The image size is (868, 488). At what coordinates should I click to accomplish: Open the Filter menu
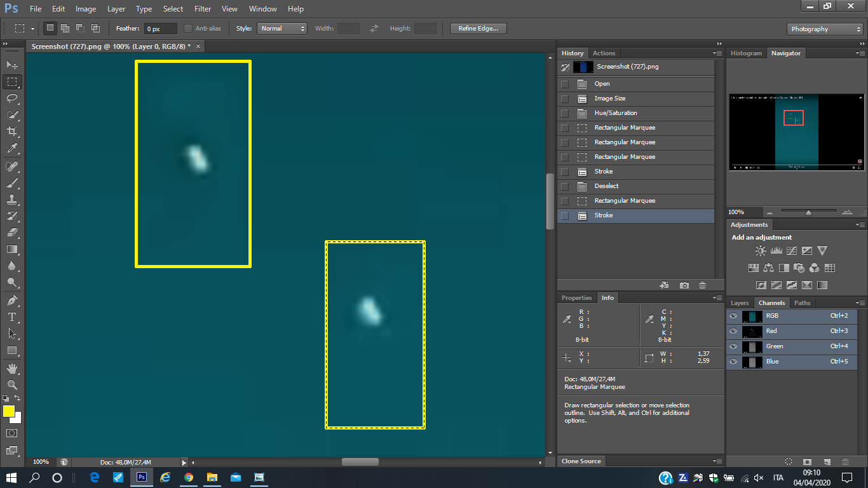pyautogui.click(x=203, y=9)
